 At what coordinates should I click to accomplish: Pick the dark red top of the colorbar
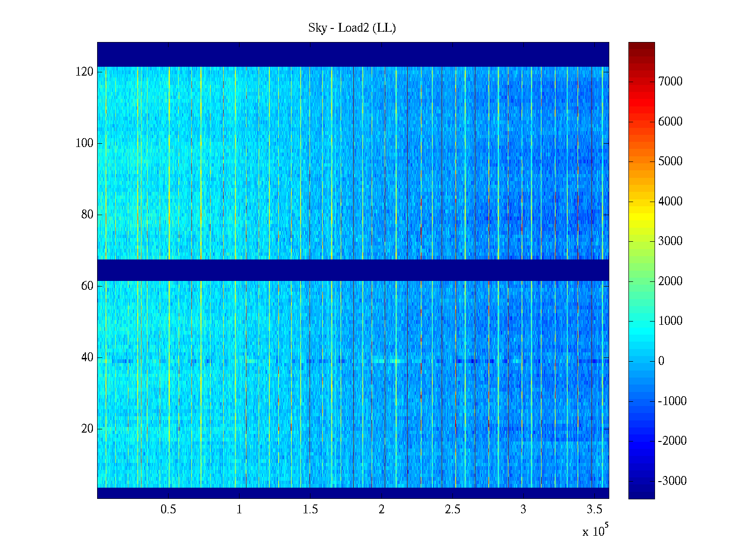pyautogui.click(x=641, y=46)
